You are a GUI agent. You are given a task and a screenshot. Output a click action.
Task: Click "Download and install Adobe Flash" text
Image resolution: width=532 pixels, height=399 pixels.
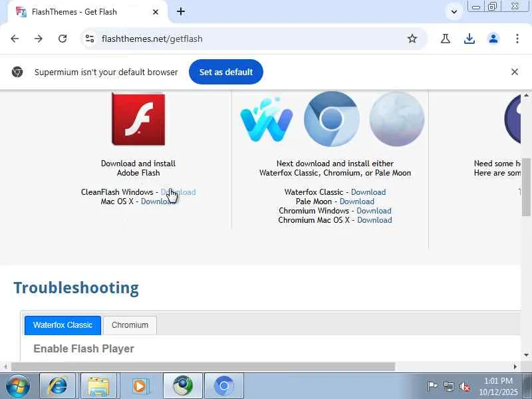138,168
